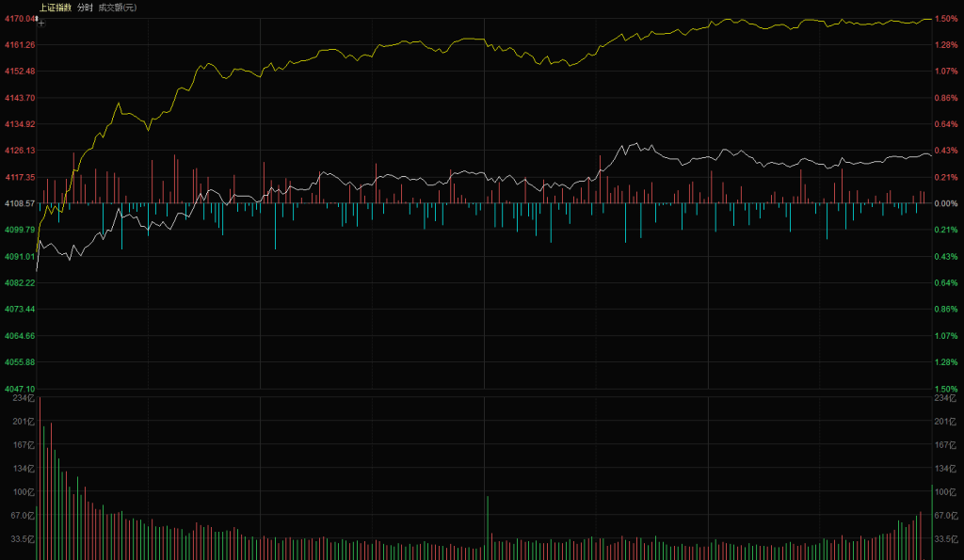Click the 4170.04 top price axis label

click(x=19, y=19)
